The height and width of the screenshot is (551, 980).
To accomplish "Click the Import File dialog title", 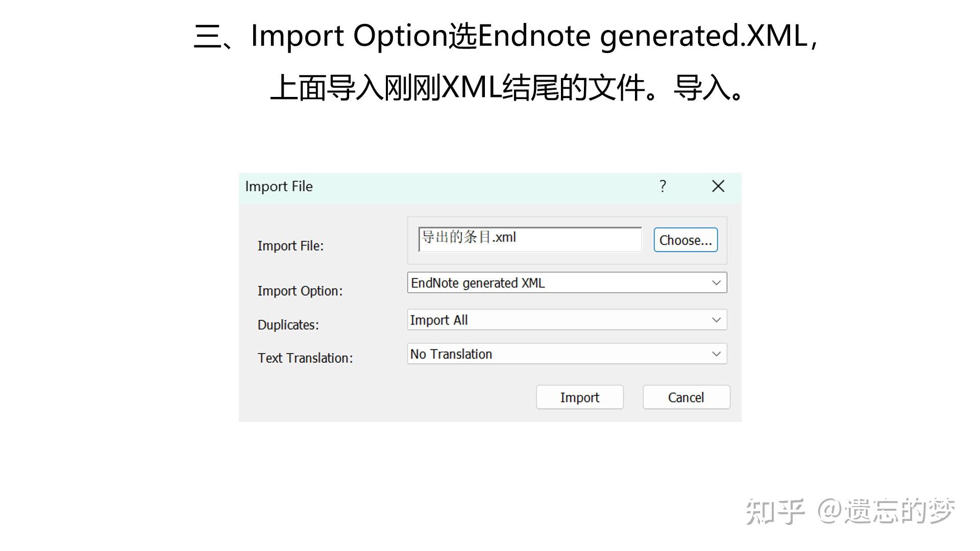I will pos(279,187).
